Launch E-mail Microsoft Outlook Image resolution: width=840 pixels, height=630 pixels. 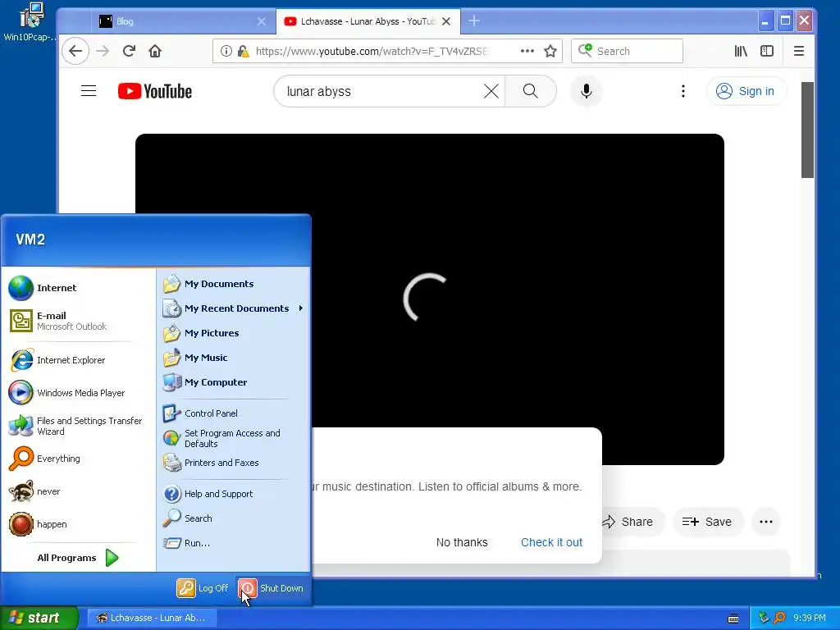[58, 321]
